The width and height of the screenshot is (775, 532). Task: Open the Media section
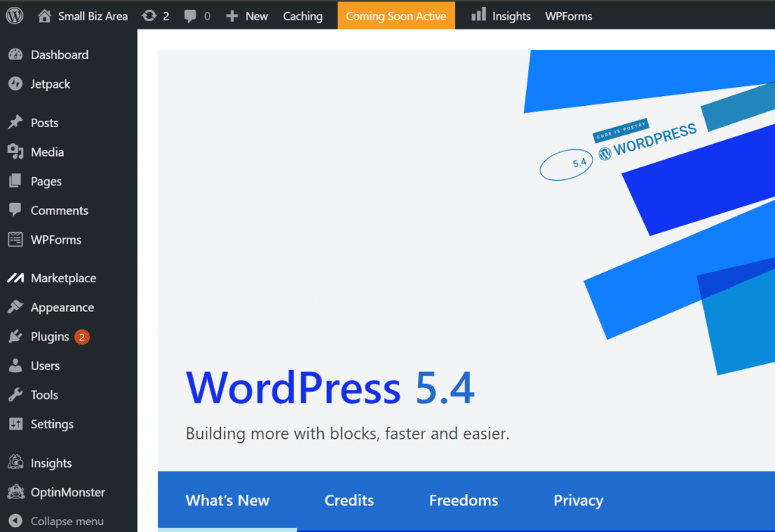pos(47,152)
